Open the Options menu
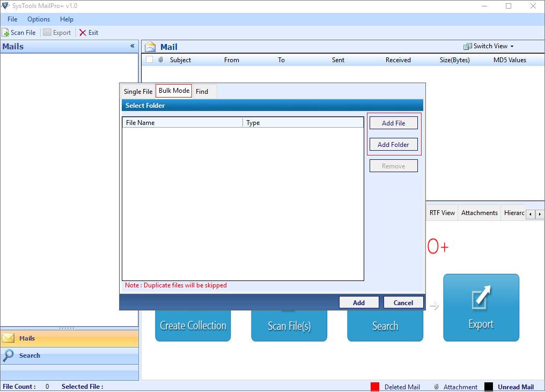545x392 pixels. (x=39, y=19)
